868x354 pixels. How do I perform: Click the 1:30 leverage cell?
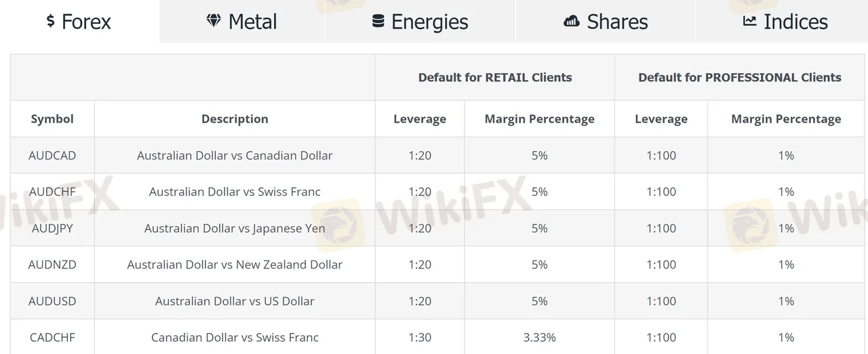(420, 338)
